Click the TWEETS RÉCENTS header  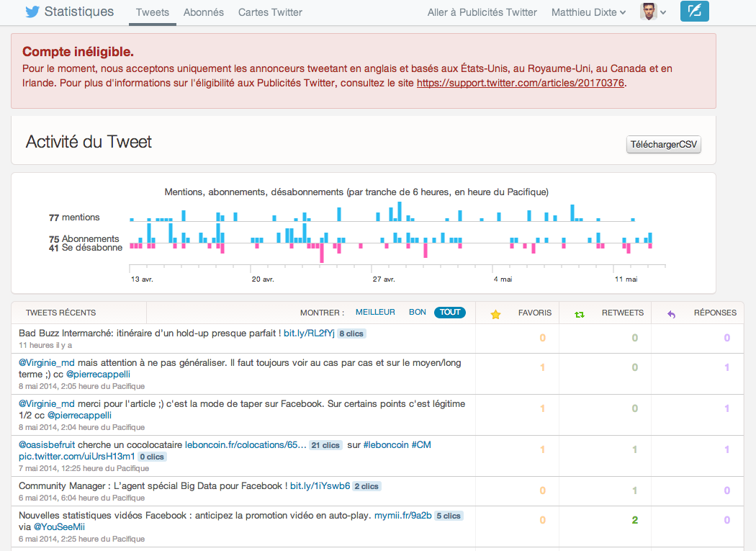pyautogui.click(x=60, y=313)
